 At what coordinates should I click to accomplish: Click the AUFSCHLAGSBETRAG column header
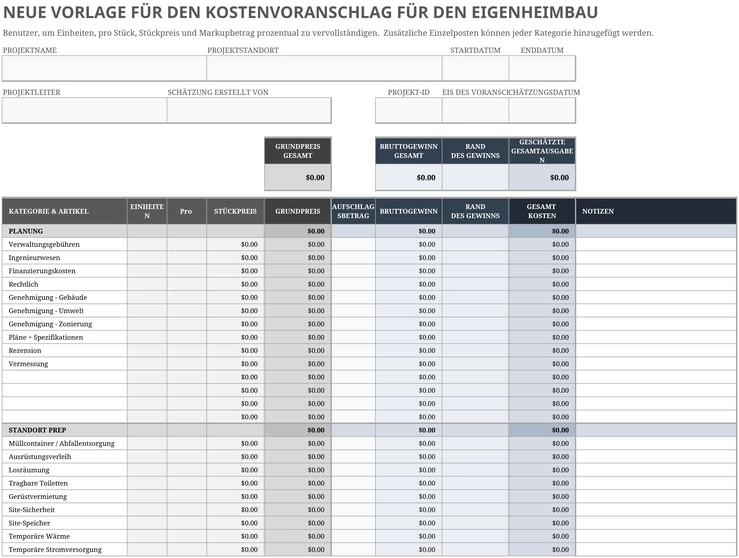tap(353, 211)
